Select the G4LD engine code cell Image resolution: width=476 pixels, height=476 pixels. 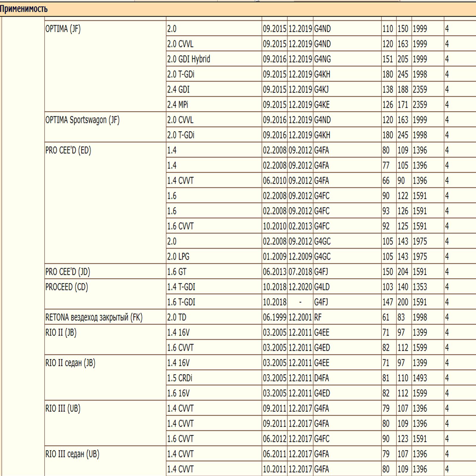click(322, 287)
